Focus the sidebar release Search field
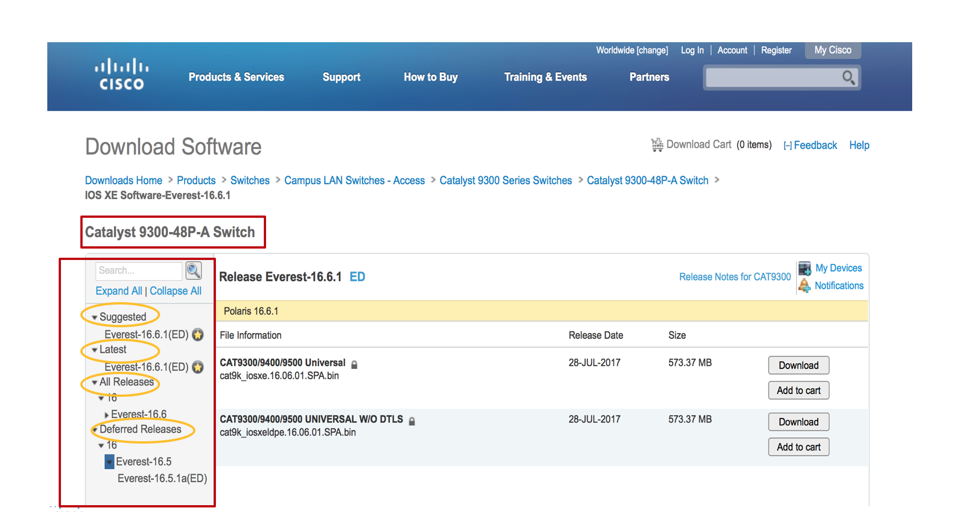 coord(139,271)
